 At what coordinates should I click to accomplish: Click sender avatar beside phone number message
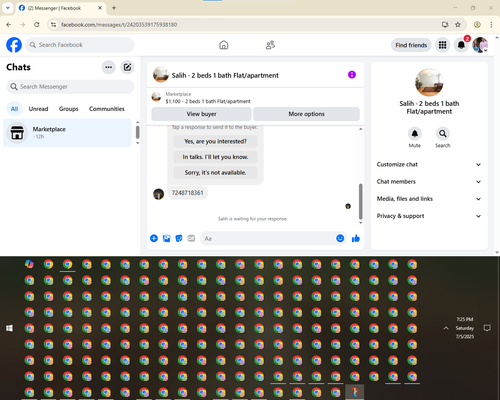158,194
